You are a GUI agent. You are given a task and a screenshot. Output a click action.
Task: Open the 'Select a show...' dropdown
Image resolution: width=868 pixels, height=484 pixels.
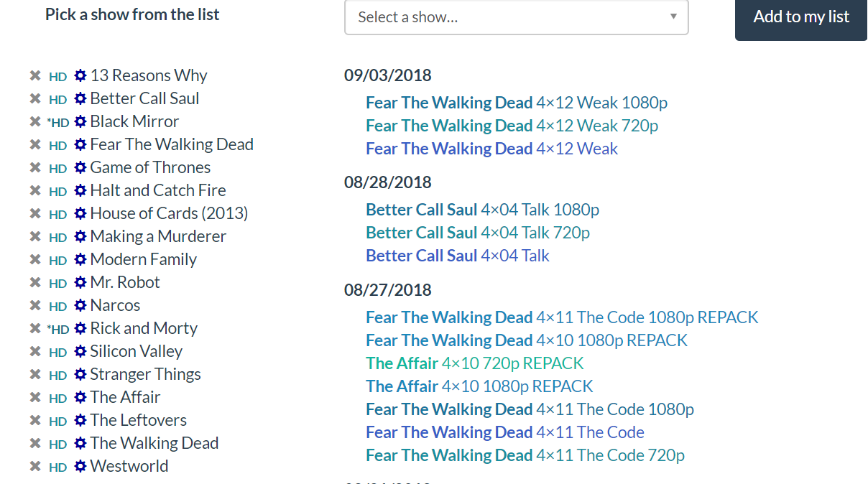tap(516, 17)
